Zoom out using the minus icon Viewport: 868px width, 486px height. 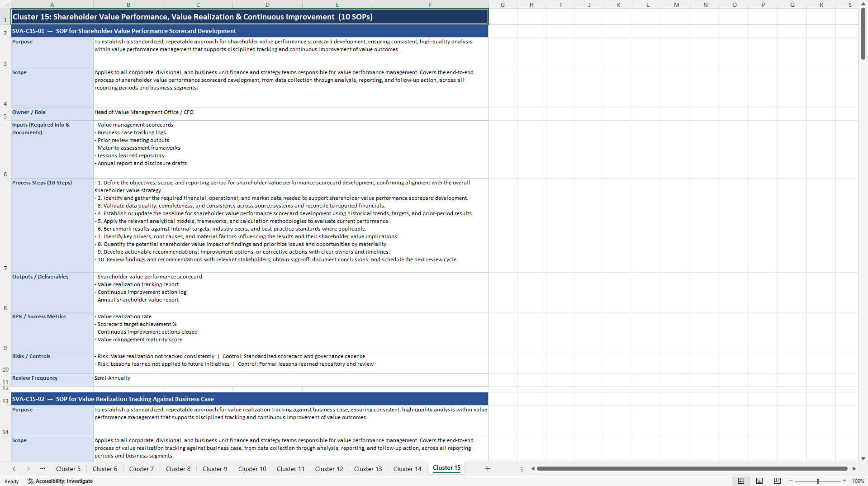pyautogui.click(x=791, y=481)
